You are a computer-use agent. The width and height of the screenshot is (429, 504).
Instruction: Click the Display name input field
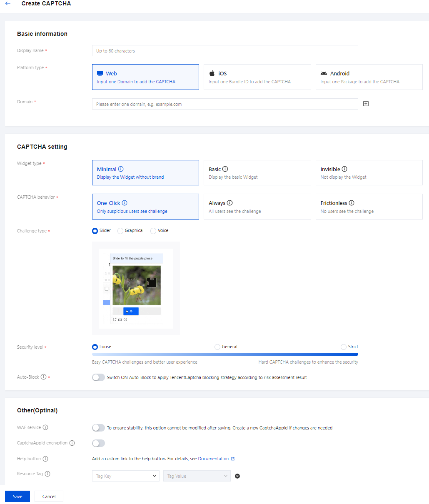coord(225,51)
